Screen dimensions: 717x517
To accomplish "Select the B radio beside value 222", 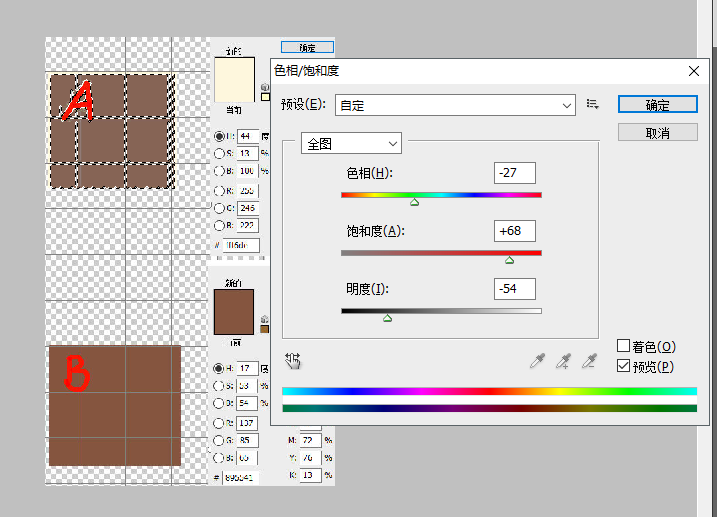I will point(219,225).
